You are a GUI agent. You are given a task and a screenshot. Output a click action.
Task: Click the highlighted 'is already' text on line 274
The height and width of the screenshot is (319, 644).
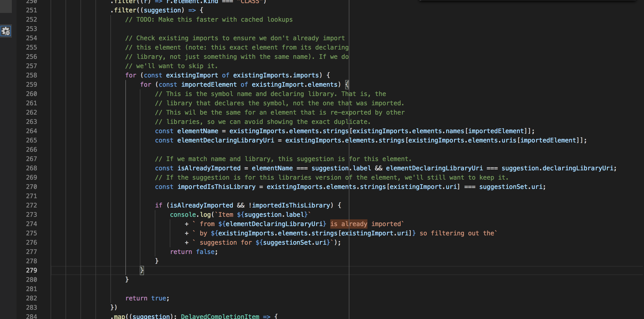[349, 224]
